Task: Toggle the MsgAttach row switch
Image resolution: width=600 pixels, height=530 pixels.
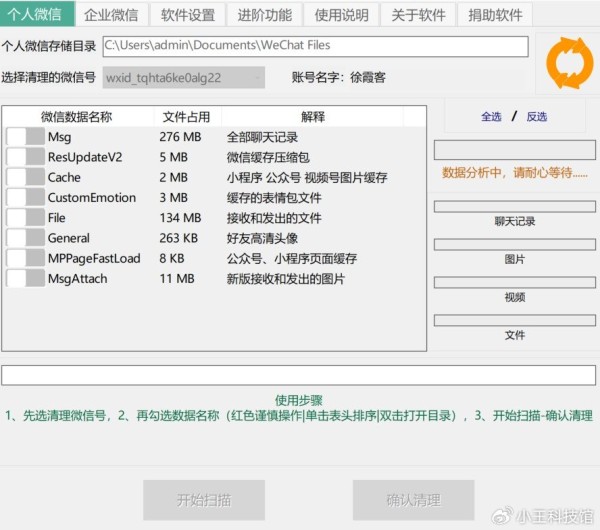Action: coord(26,279)
